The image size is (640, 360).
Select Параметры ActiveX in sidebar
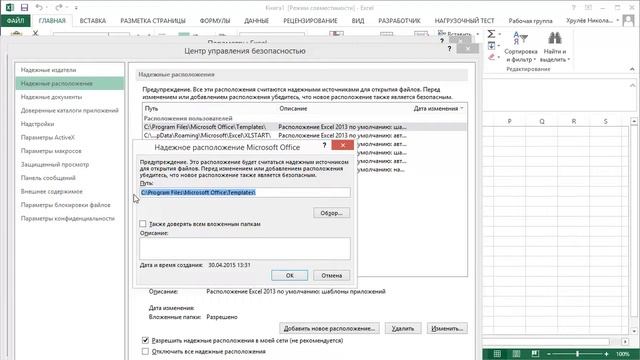point(48,138)
